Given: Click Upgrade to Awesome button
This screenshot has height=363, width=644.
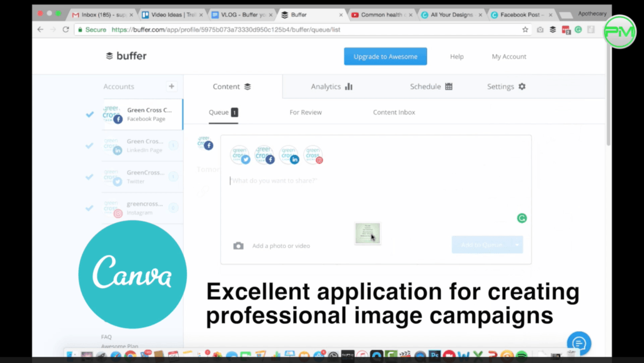Looking at the screenshot, I should pos(385,56).
